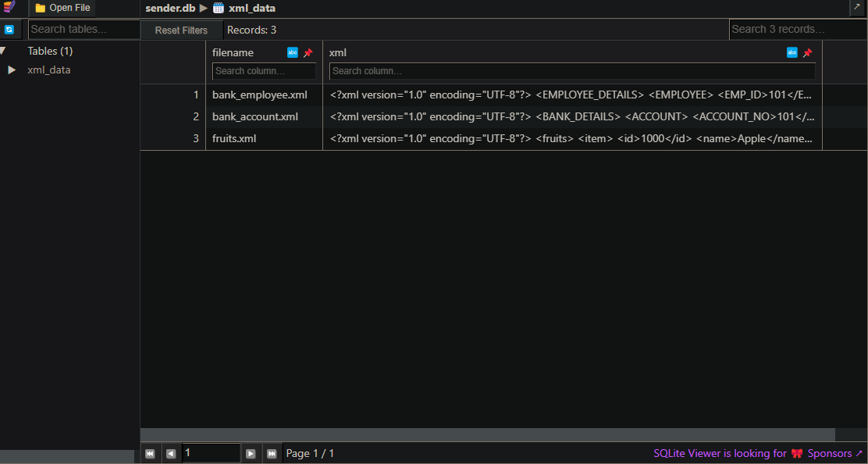The height and width of the screenshot is (464, 868).
Task: Pin the filename column
Action: (x=308, y=52)
